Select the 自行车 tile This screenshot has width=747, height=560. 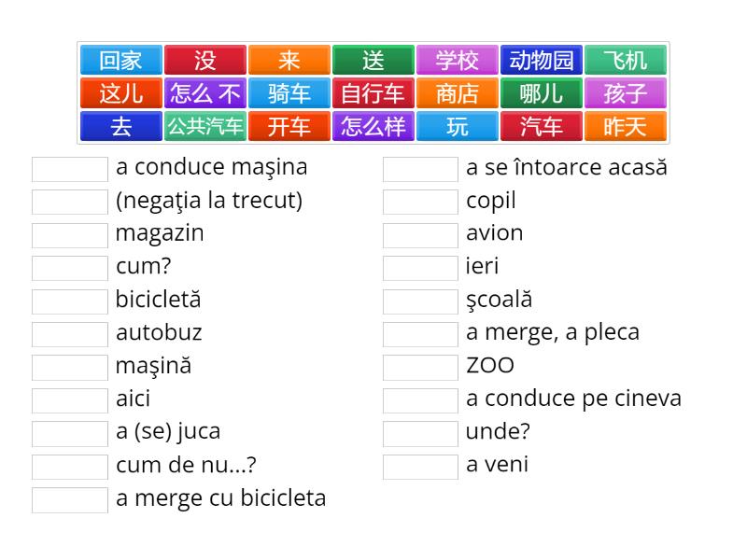pyautogui.click(x=373, y=93)
